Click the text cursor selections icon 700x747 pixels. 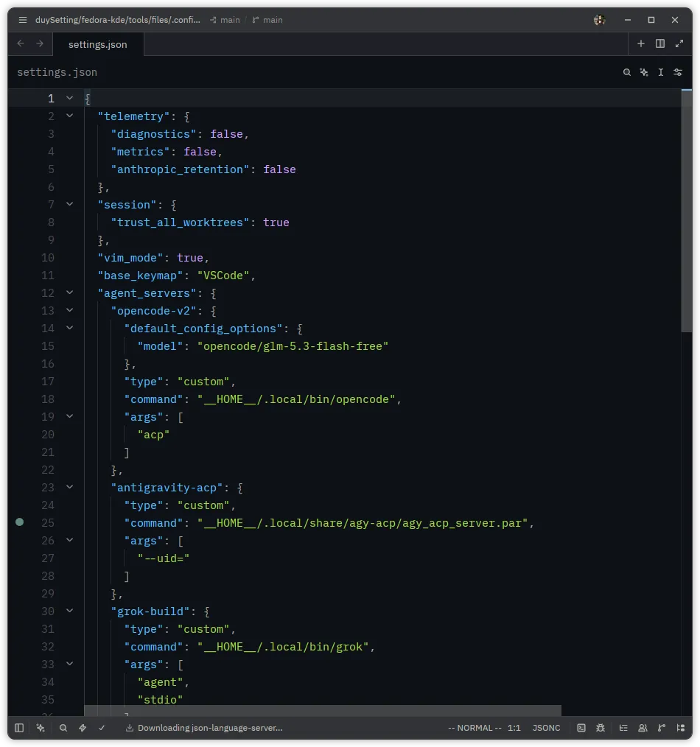pos(661,72)
